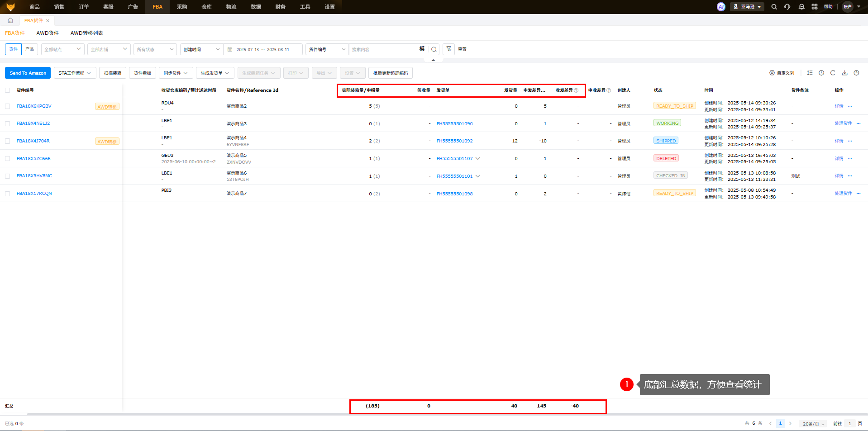Click the notification bell icon
This screenshot has width=868, height=431.
pos(801,7)
